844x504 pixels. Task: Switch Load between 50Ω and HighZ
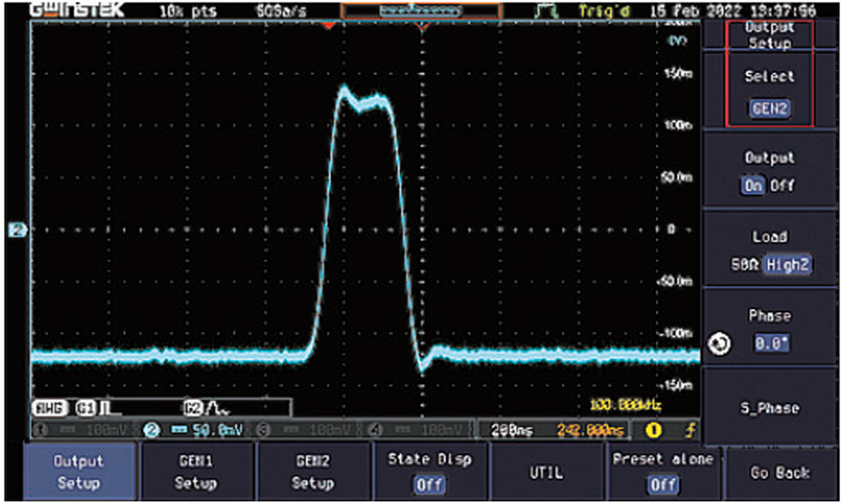(x=769, y=253)
